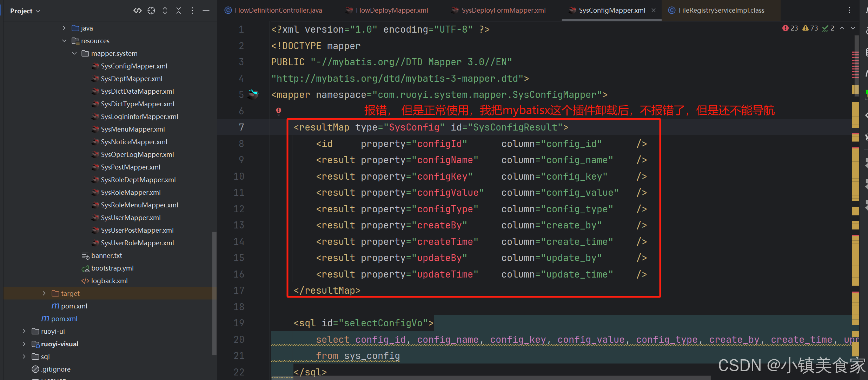Click the MyBatis bird gutter icon on line 5
This screenshot has height=380, width=868.
click(x=253, y=94)
